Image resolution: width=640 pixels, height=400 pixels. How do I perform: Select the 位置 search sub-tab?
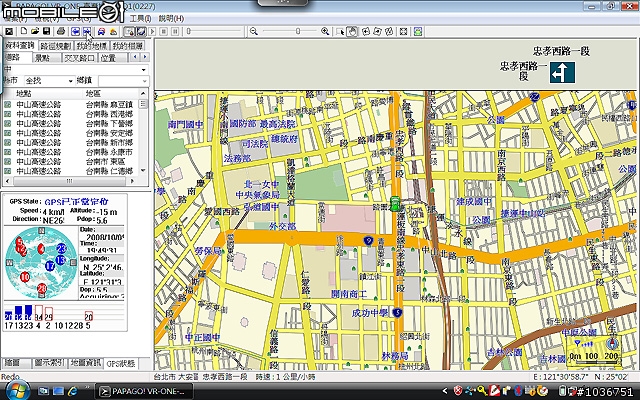coord(113,58)
